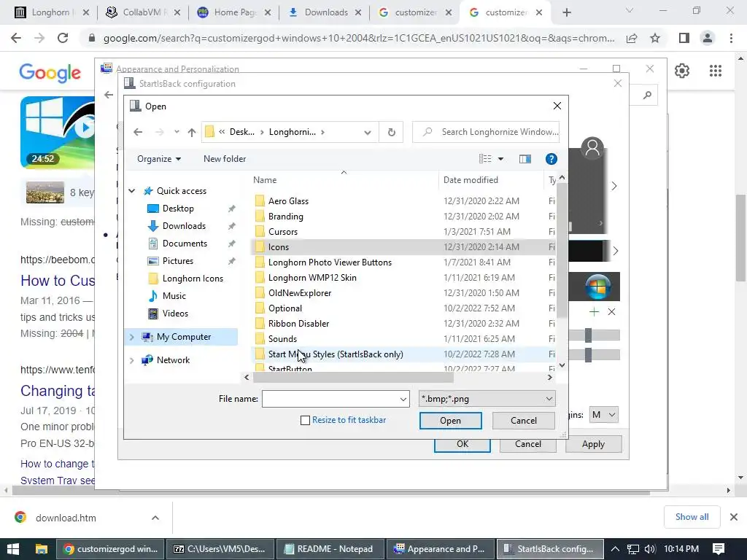Select the Ribbon Disabler folder
This screenshot has width=747, height=560.
click(298, 323)
